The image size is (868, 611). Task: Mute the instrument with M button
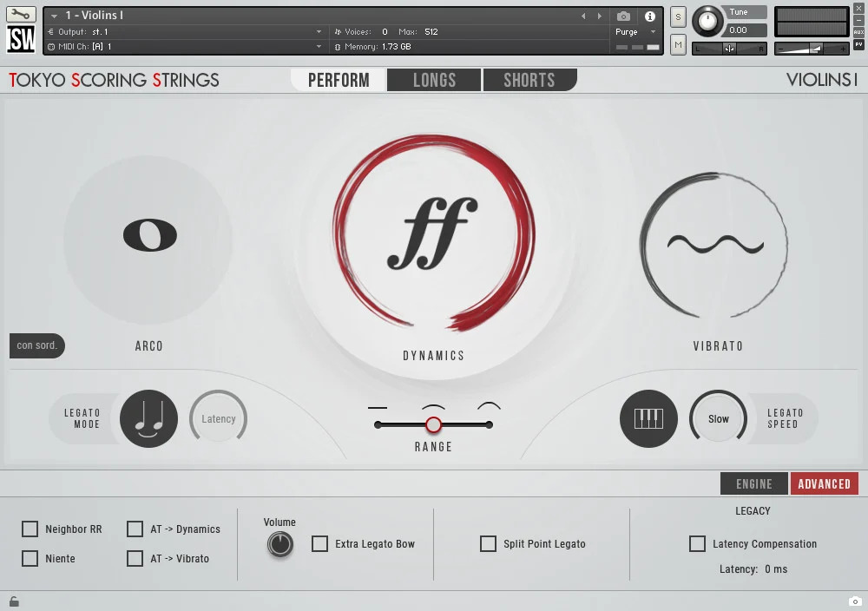pyautogui.click(x=678, y=45)
